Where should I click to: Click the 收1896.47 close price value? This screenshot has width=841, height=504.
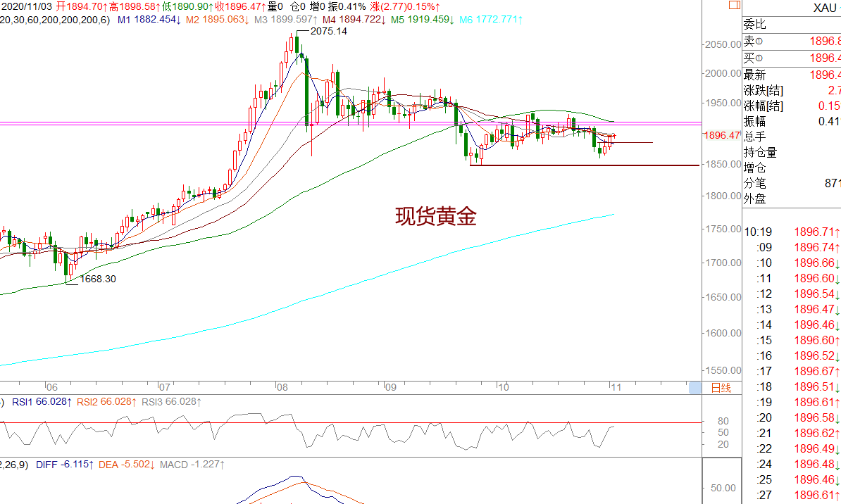coord(241,7)
